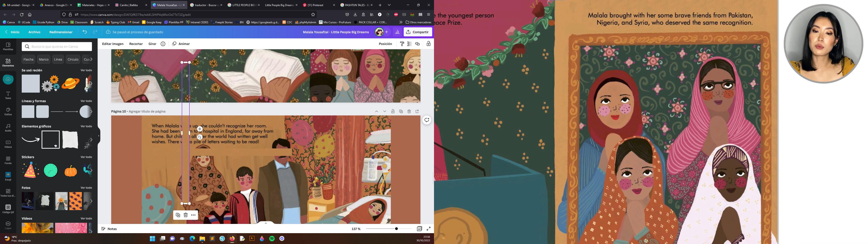The height and width of the screenshot is (244, 868).
Task: Go back to Inicio
Action: tap(12, 32)
